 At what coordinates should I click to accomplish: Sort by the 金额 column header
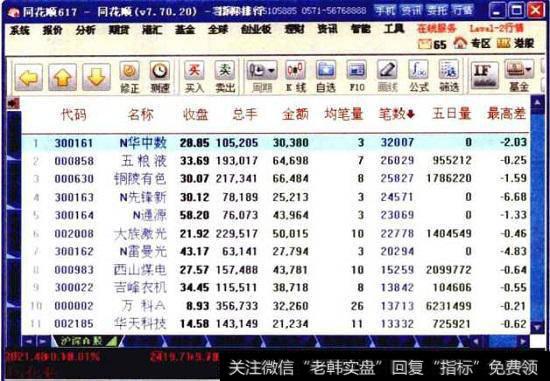click(295, 114)
